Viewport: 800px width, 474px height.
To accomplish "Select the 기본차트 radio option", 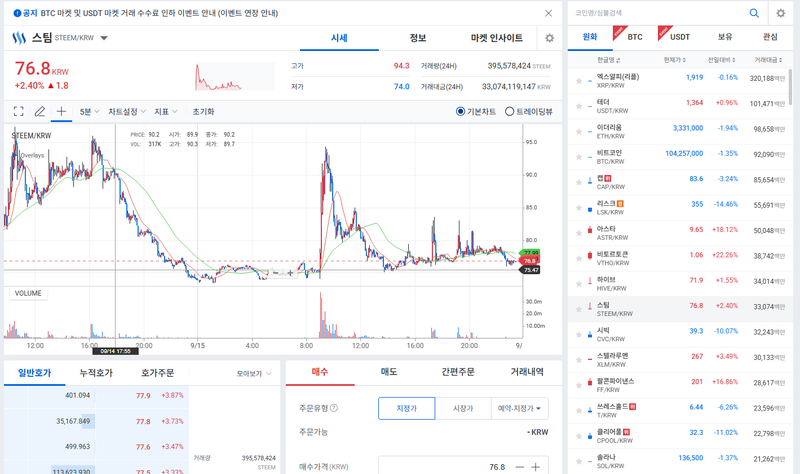I will 460,111.
